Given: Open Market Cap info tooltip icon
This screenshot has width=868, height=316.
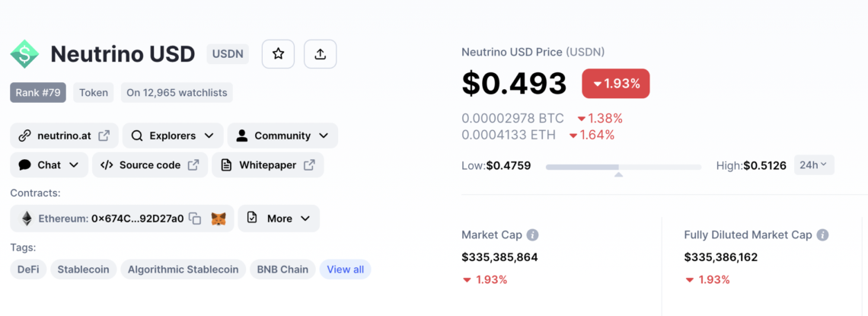Looking at the screenshot, I should [532, 235].
